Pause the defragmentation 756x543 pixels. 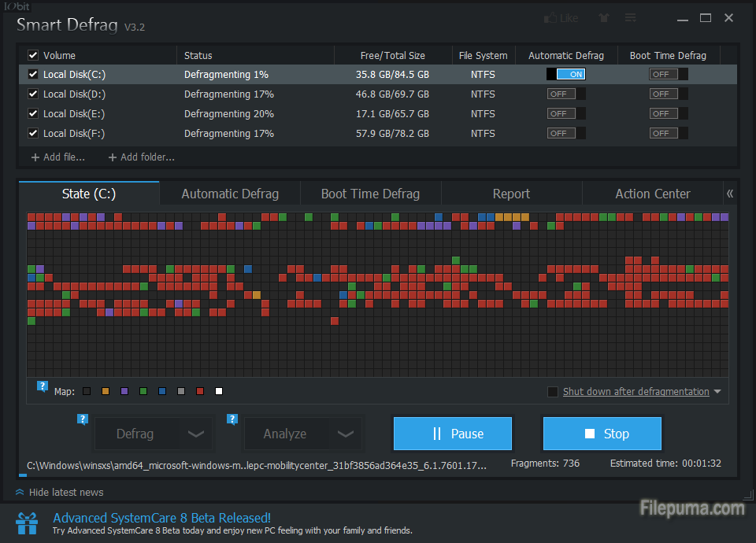coord(452,434)
